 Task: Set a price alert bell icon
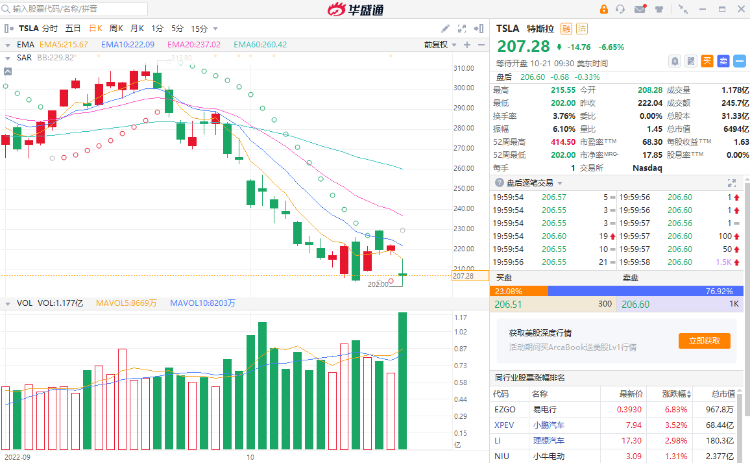click(674, 61)
